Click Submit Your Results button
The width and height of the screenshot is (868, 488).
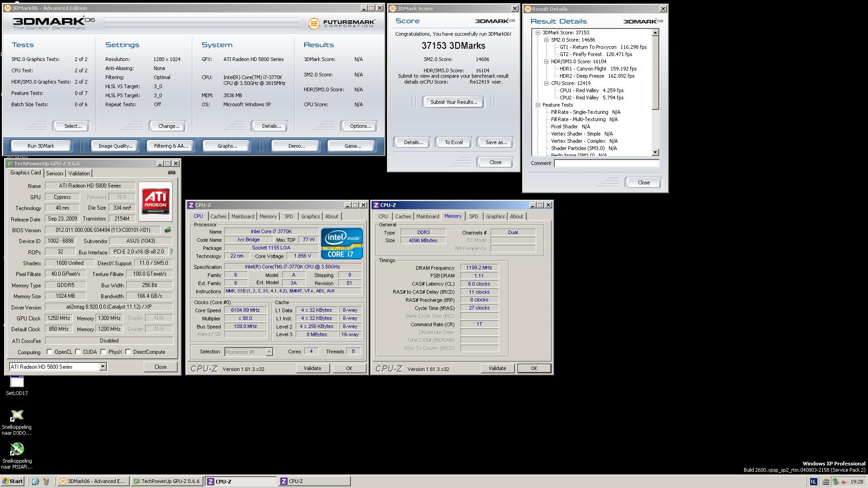(x=453, y=102)
